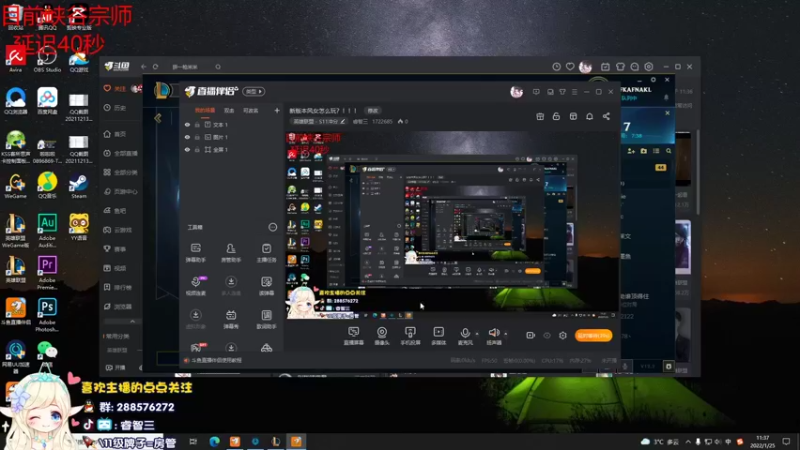Add the 摄像头 camera source
Image resolution: width=800 pixels, height=450 pixels.
382,336
